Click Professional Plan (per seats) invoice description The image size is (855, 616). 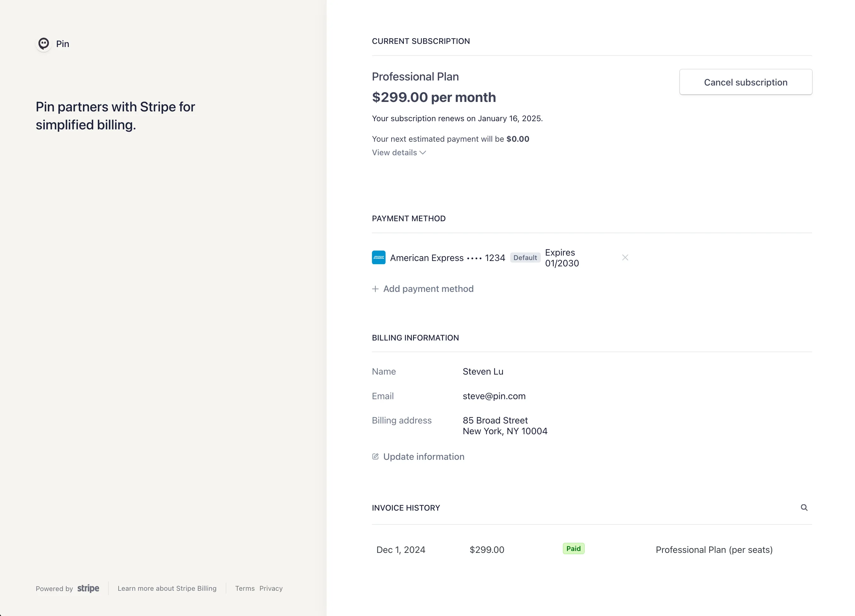(x=714, y=550)
